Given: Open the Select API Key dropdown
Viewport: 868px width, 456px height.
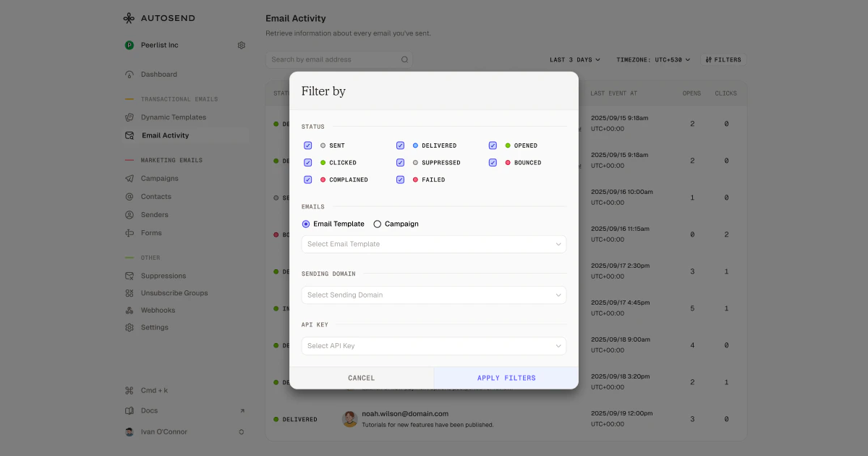Looking at the screenshot, I should (x=433, y=346).
